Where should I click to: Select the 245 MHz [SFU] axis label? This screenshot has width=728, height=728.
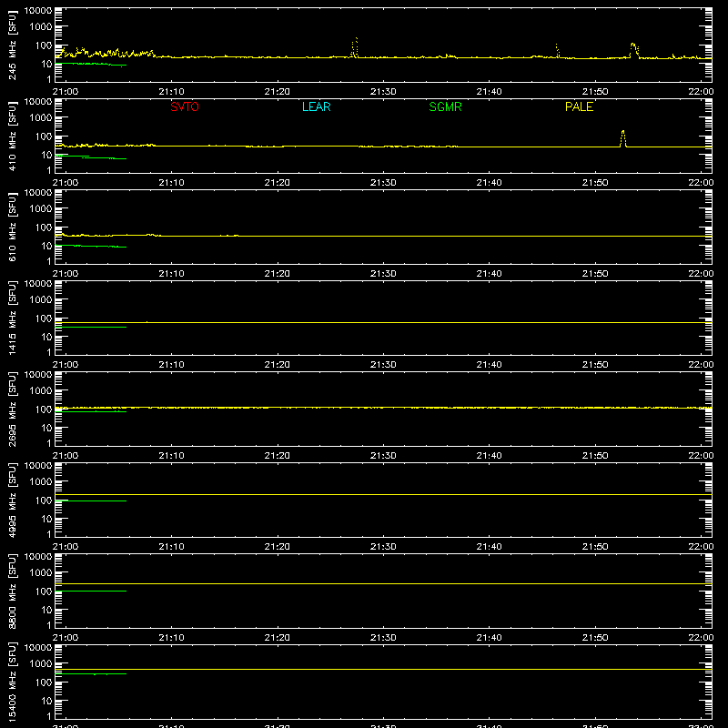pos(12,45)
